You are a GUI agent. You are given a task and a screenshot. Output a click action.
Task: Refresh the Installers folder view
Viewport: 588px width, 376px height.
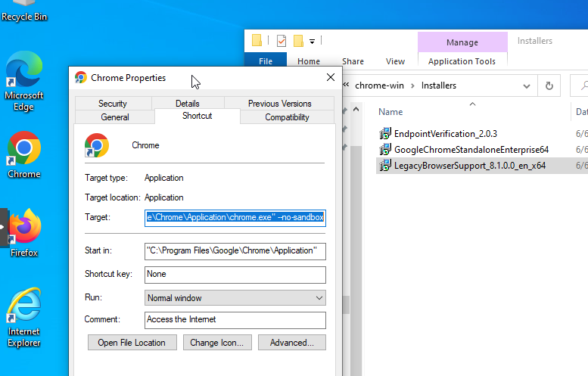549,85
